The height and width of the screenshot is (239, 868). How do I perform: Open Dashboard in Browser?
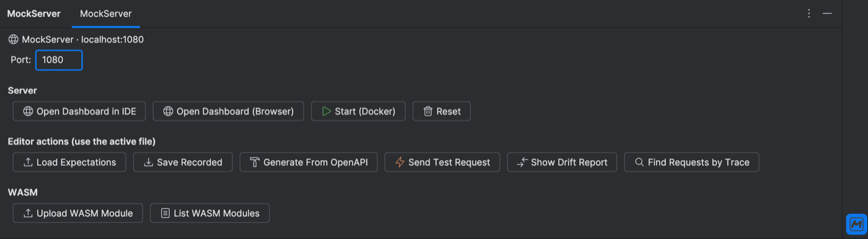click(228, 111)
